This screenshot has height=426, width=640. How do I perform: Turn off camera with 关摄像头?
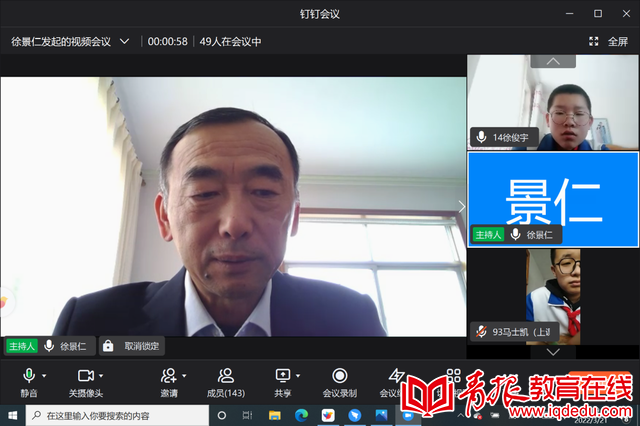click(85, 382)
